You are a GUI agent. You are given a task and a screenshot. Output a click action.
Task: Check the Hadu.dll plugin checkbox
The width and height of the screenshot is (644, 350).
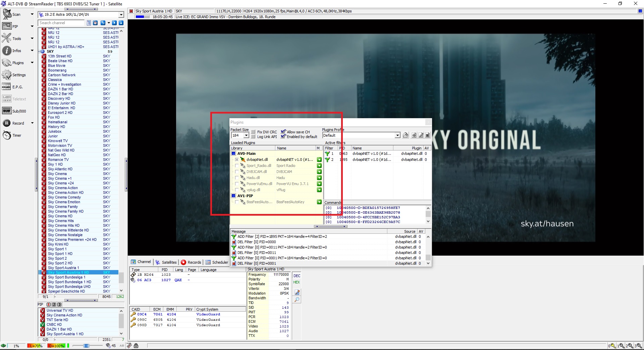(237, 178)
